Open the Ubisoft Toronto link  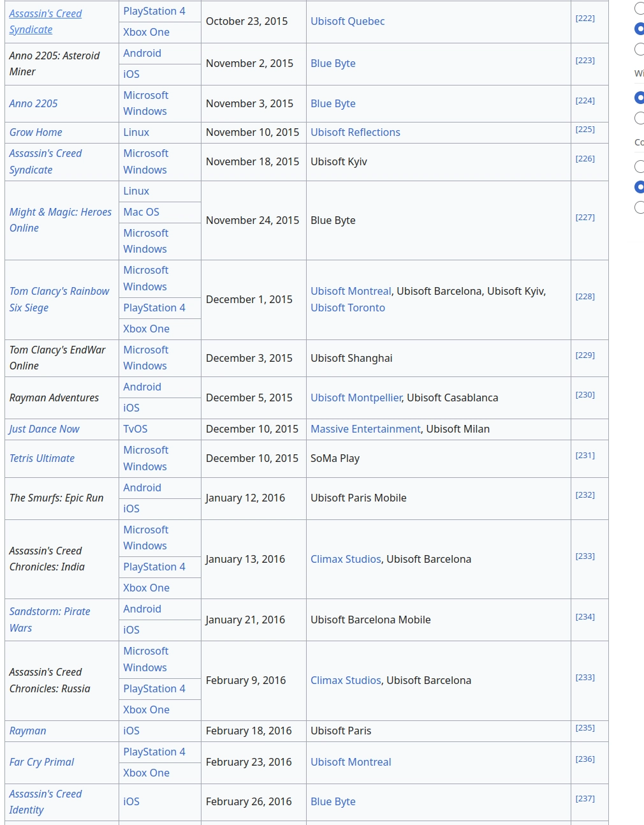[x=348, y=308]
